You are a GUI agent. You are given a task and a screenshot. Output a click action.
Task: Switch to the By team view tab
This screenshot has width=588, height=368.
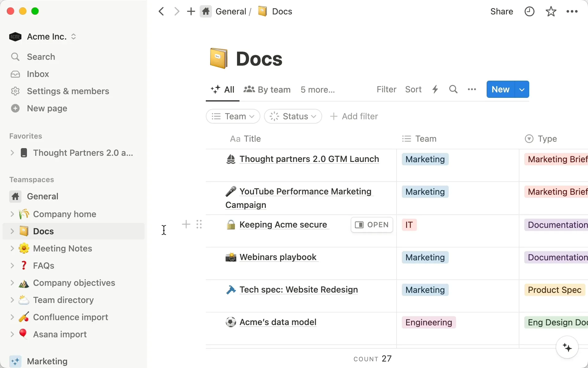tap(267, 90)
